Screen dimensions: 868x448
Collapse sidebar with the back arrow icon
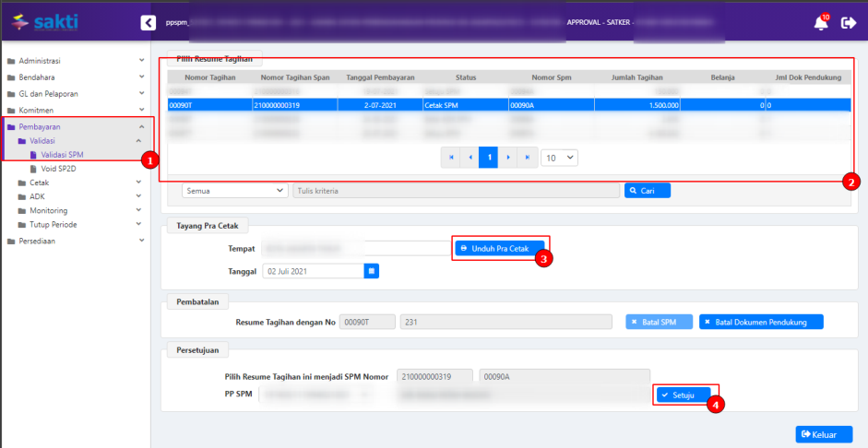pyautogui.click(x=148, y=22)
